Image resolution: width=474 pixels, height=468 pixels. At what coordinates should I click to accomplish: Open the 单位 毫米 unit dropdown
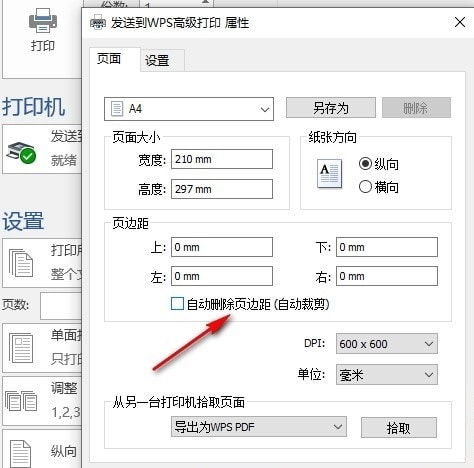pos(387,375)
